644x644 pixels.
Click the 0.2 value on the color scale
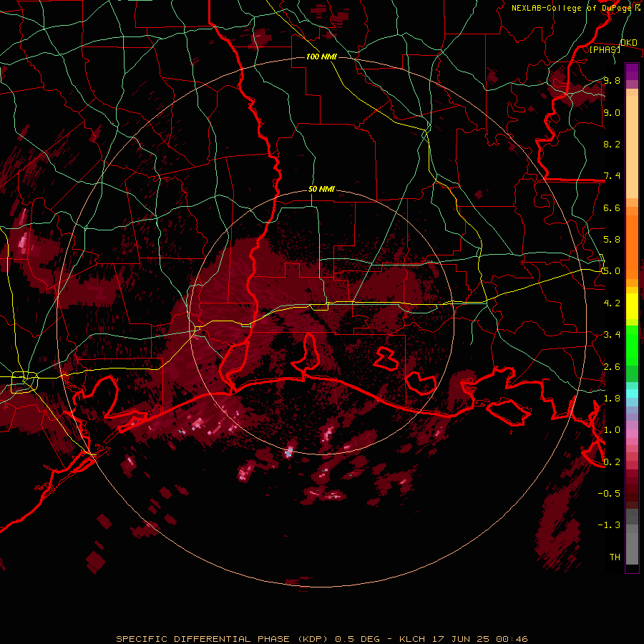click(612, 462)
